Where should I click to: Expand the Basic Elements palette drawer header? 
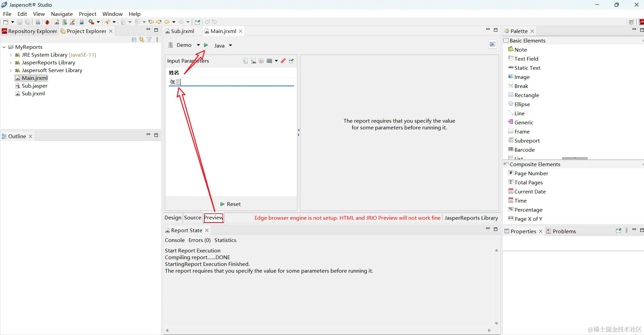573,40
